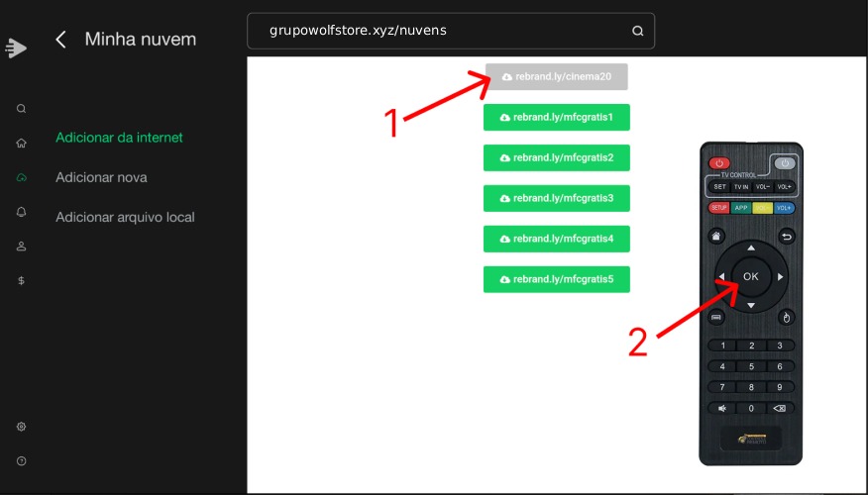
Task: Click the help icon at sidebar bottom
Action: [x=21, y=460]
